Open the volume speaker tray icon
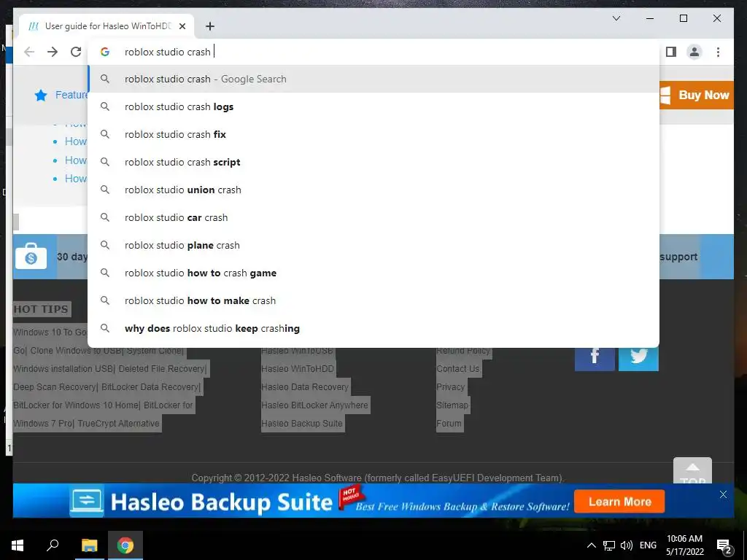 pos(627,545)
